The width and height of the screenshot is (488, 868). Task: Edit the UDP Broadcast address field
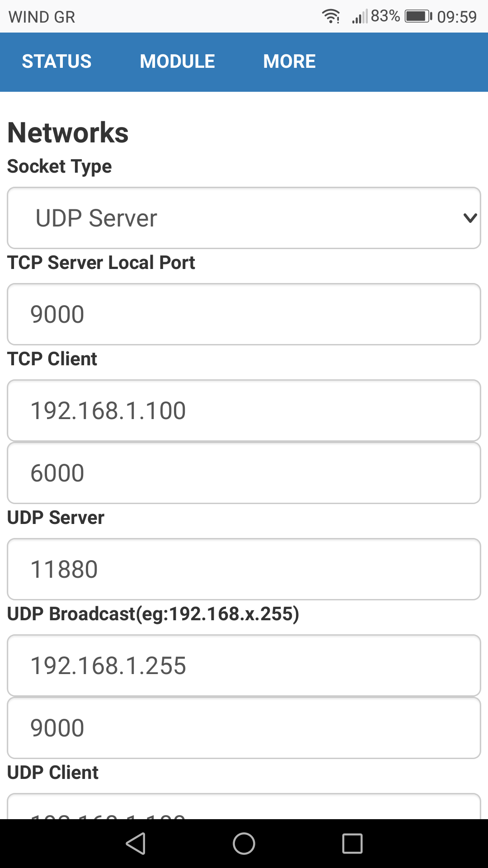pyautogui.click(x=244, y=665)
